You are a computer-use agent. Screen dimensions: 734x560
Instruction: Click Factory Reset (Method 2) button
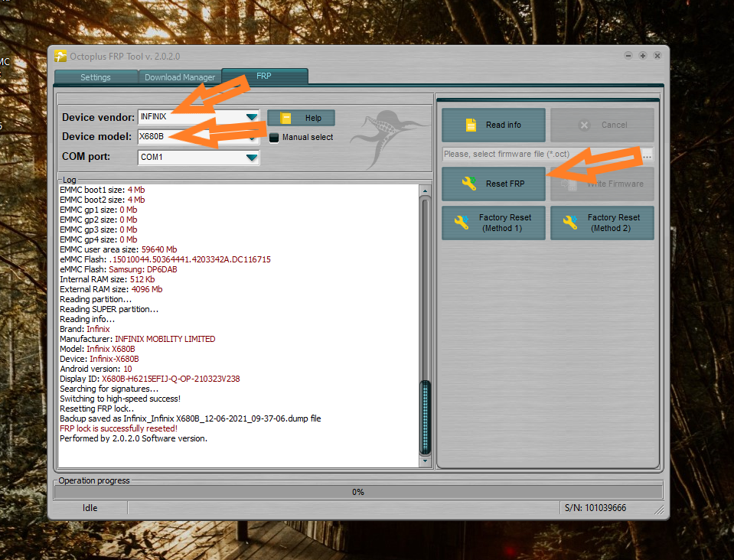[602, 223]
